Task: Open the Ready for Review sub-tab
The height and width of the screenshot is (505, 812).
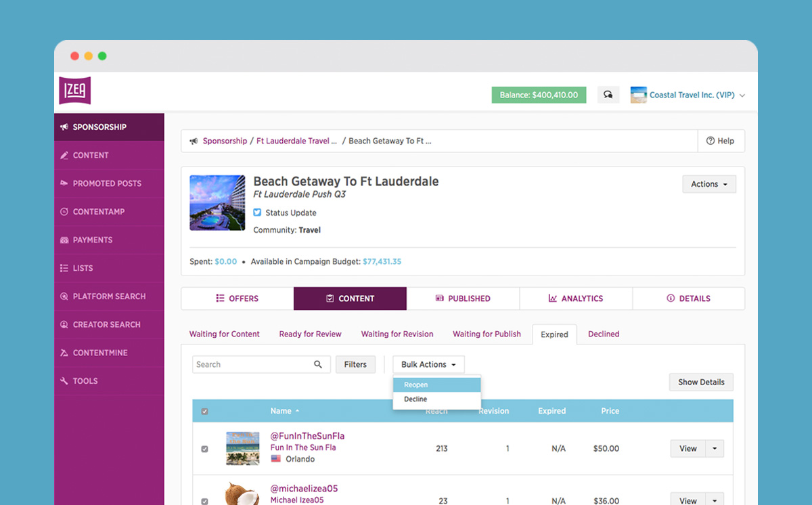Action: [x=310, y=334]
